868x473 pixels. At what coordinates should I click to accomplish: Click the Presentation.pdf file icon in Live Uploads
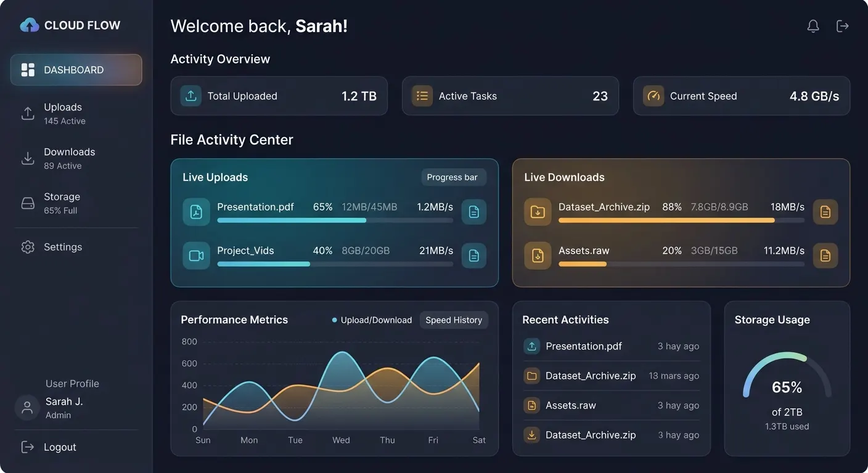196,212
